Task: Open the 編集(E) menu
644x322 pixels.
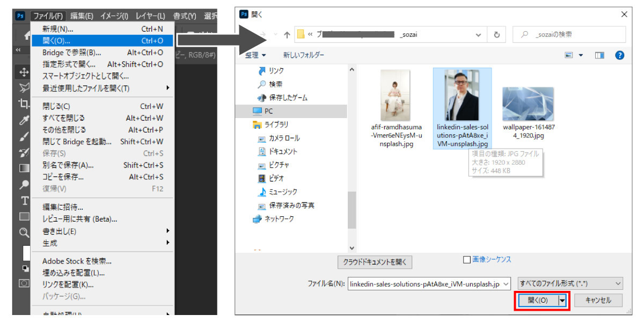Action: pyautogui.click(x=82, y=16)
